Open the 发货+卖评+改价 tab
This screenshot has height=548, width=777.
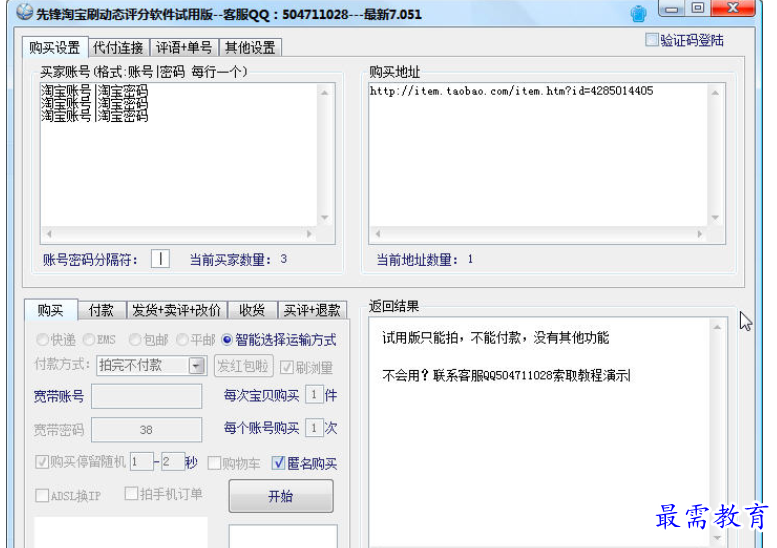click(x=176, y=310)
